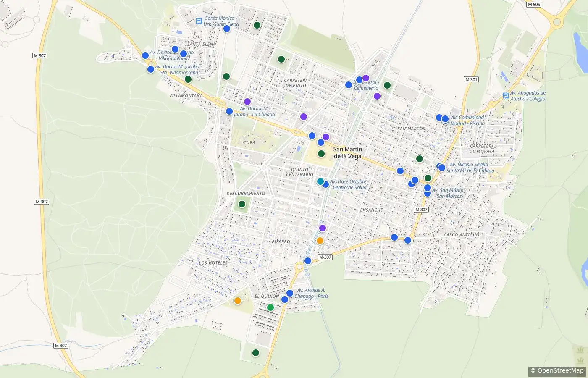
Task: Click the Av. Comunidad Madrid - Piscina label
Action: 467,121
